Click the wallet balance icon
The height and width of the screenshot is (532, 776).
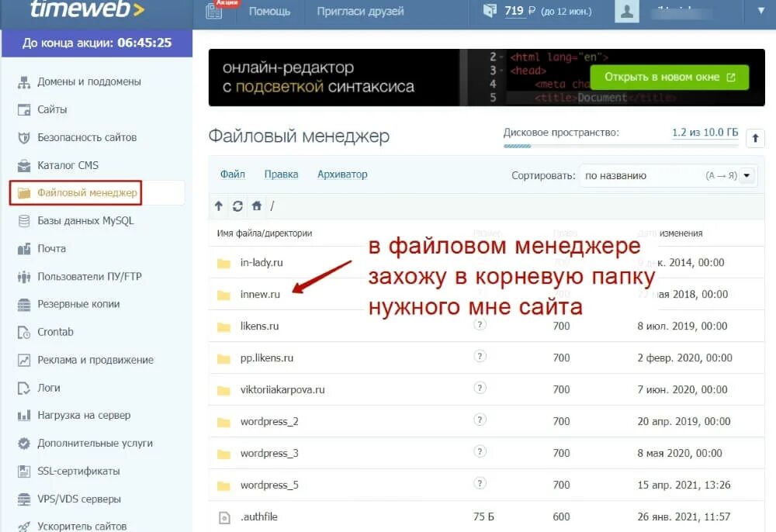tap(490, 10)
